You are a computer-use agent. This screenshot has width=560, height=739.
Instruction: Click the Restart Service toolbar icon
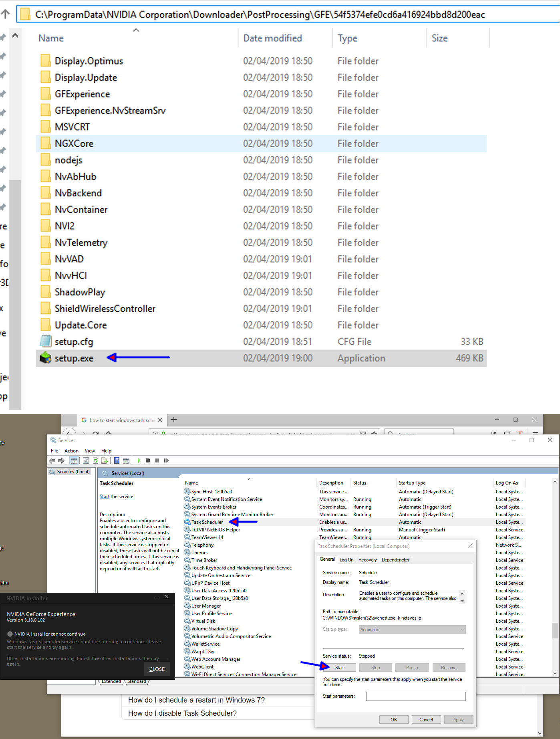click(x=166, y=461)
